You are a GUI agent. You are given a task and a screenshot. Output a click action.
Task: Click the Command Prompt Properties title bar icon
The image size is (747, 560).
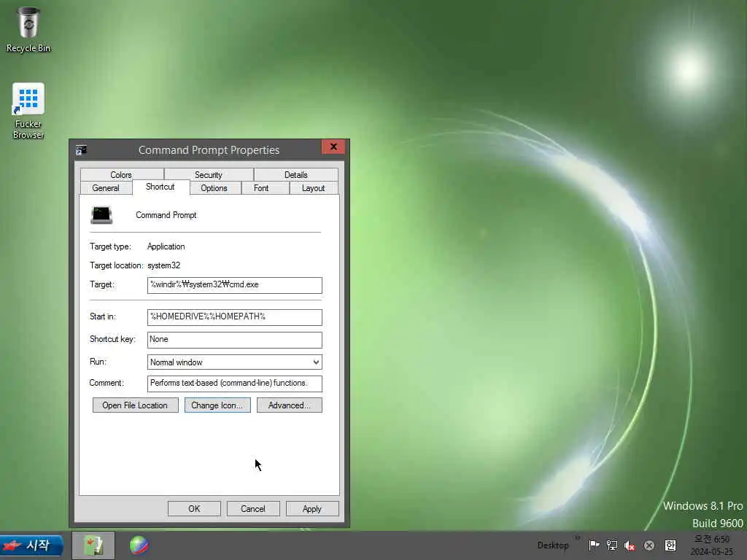pos(81,150)
